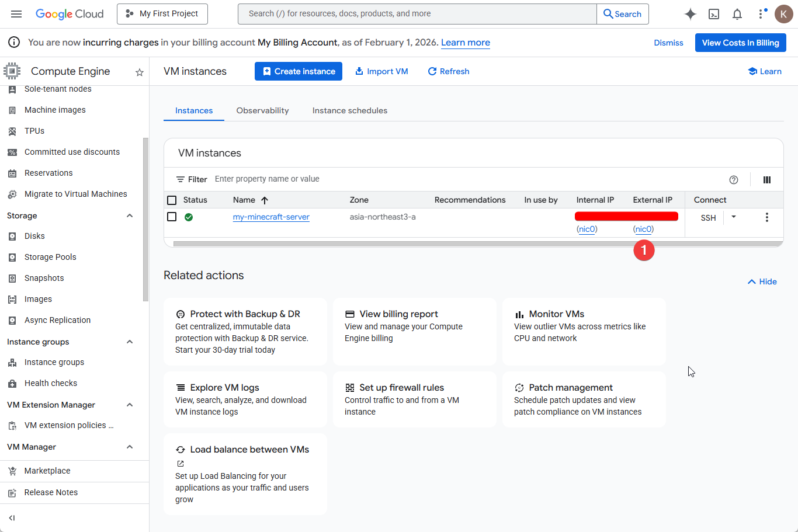Image resolution: width=798 pixels, height=532 pixels.
Task: Check the my-minecraft-server row checkbox
Action: coord(172,217)
